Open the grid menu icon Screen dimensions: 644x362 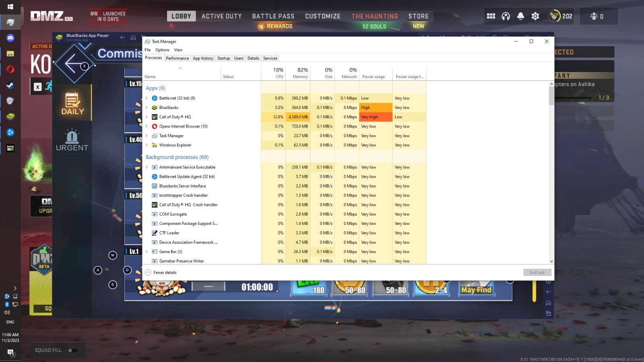[x=491, y=16]
